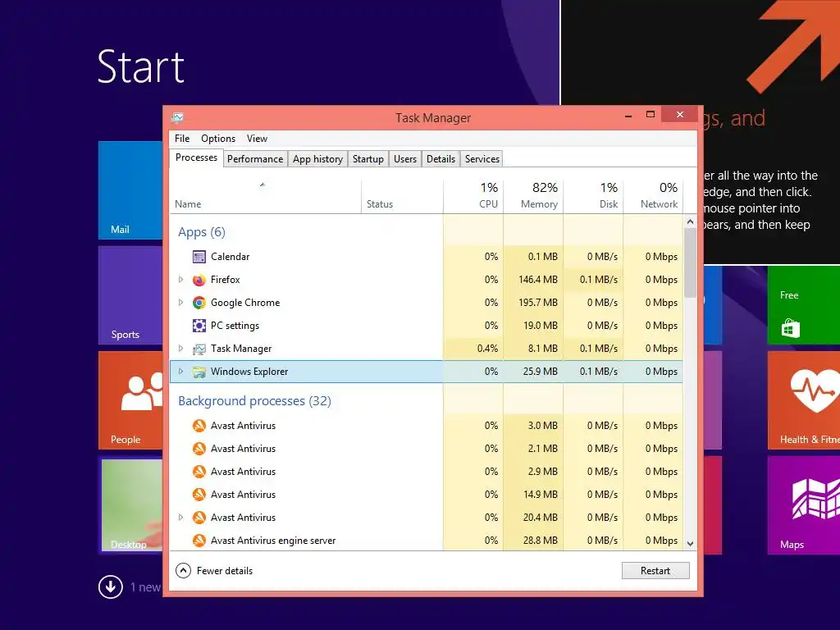This screenshot has height=630, width=840.
Task: Expand the Firefox process group
Action: (x=180, y=280)
